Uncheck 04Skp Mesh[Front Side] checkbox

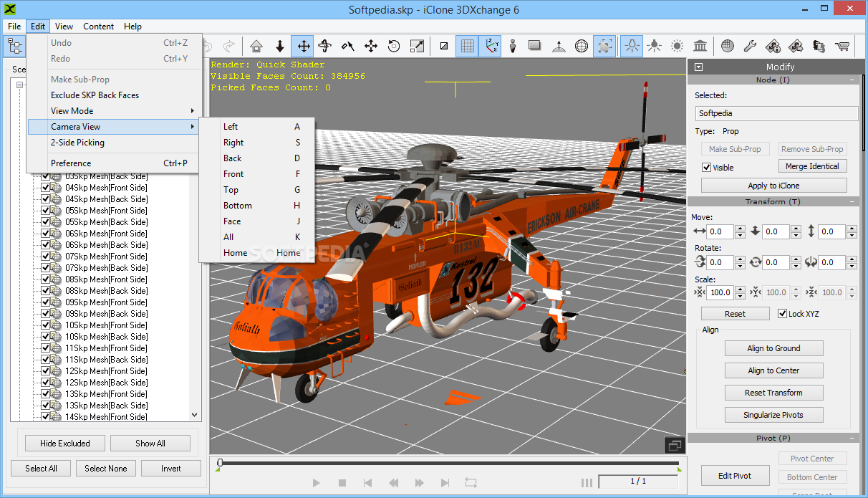(x=45, y=188)
